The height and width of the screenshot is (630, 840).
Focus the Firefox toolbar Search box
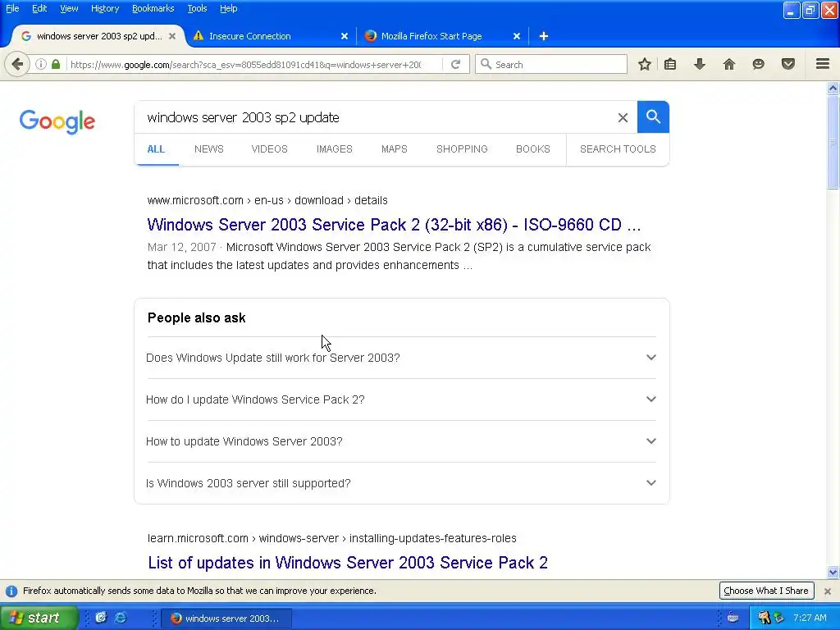tap(551, 64)
